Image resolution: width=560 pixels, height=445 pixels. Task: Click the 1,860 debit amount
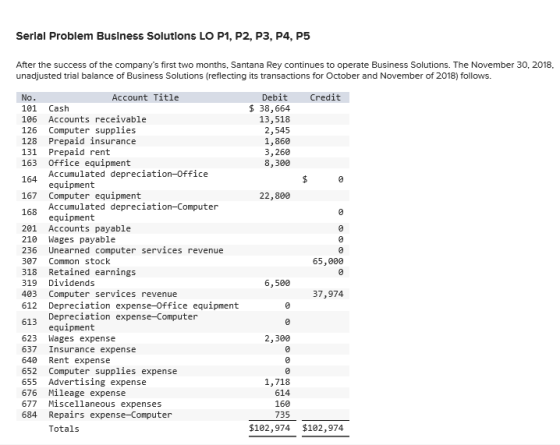point(277,141)
